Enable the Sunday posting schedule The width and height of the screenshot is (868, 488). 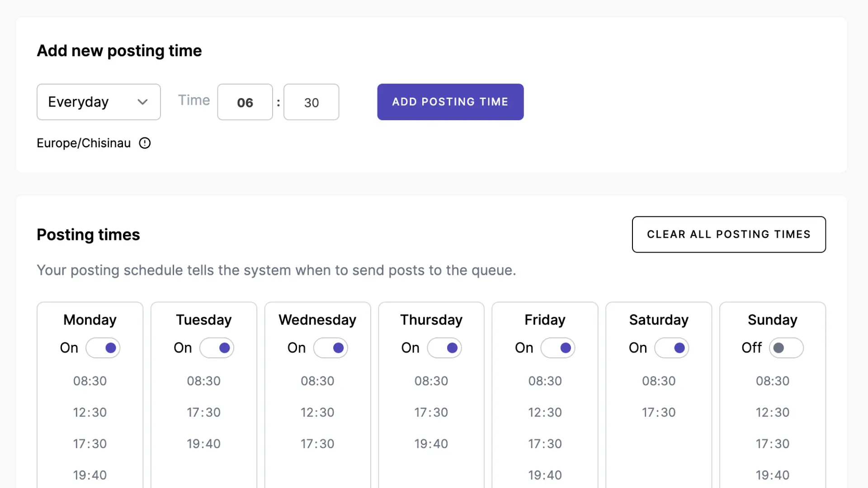[786, 347]
